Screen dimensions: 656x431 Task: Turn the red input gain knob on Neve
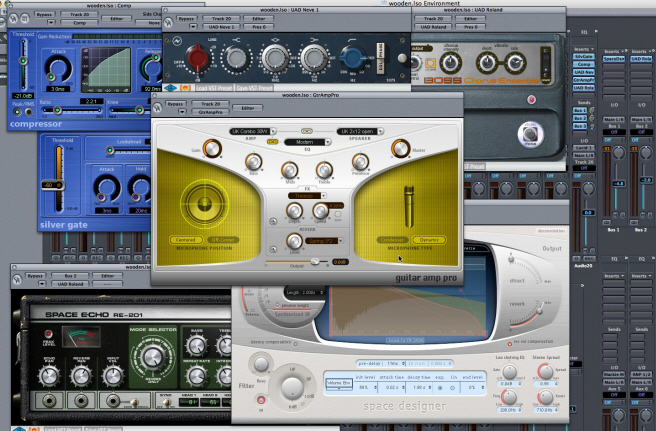[197, 58]
